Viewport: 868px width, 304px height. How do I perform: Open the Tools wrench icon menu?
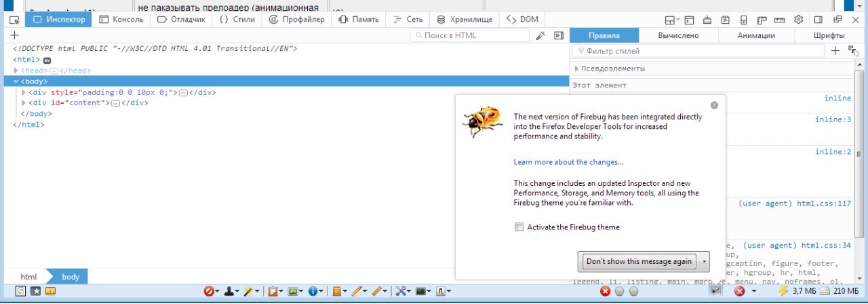click(402, 292)
